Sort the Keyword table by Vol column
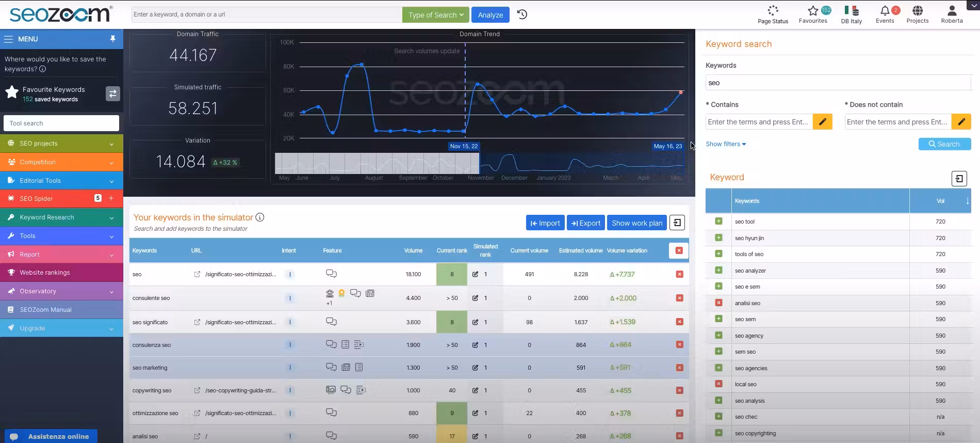The image size is (980, 443). [940, 201]
